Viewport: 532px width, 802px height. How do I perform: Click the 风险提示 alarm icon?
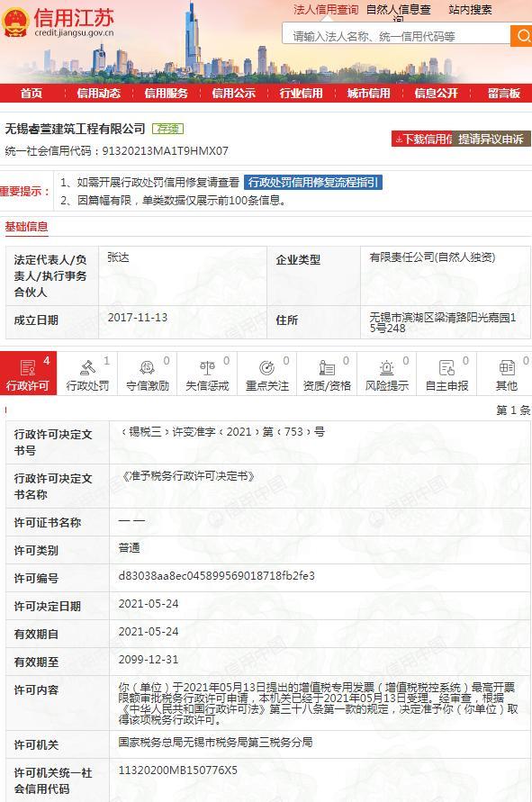tap(387, 367)
